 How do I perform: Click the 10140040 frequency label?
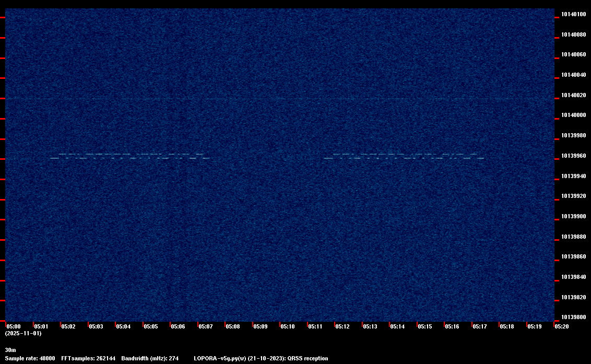coord(574,75)
